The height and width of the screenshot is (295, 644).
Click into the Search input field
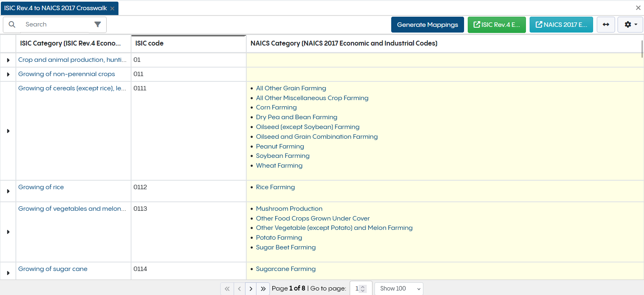coord(56,24)
